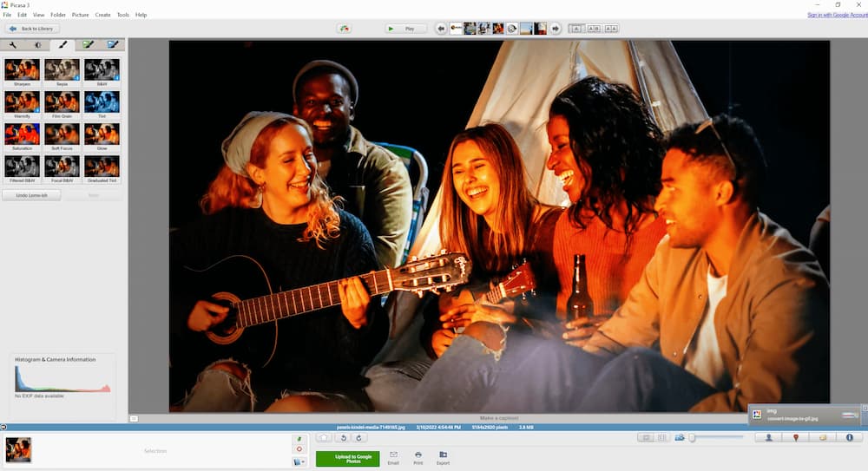Image resolution: width=868 pixels, height=471 pixels.
Task: Click Back to Library button
Action: (32, 29)
